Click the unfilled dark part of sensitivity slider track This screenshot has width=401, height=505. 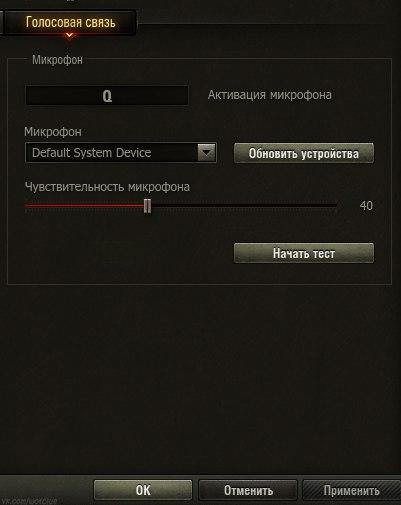[x=244, y=206]
